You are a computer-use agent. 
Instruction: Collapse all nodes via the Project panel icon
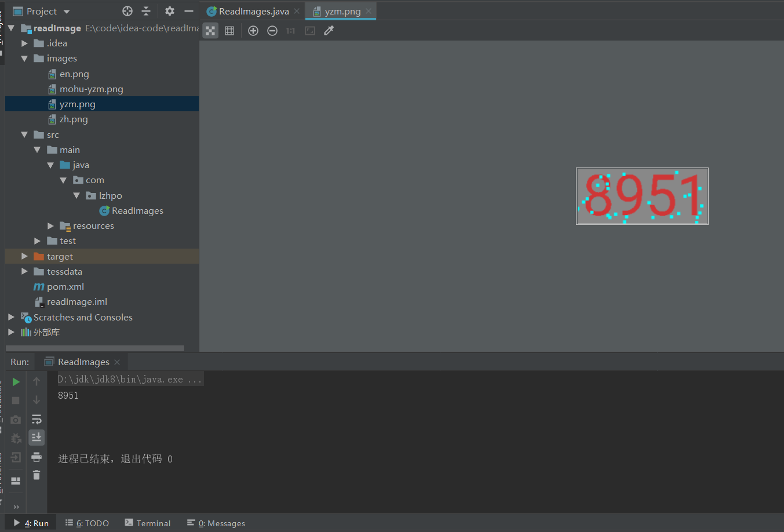point(146,10)
